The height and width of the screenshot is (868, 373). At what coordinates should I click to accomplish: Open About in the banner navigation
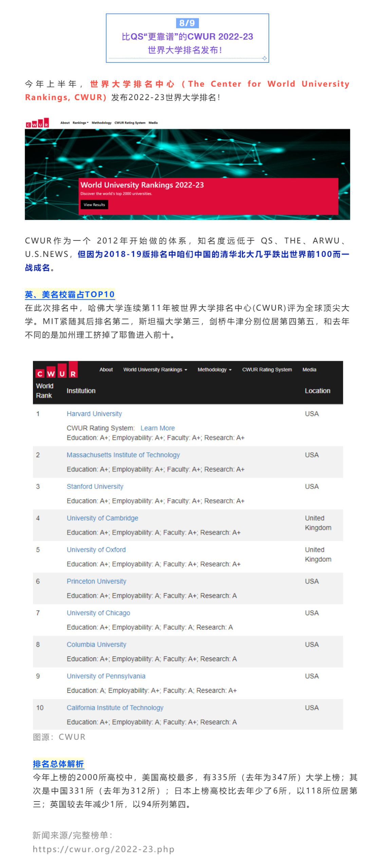pos(65,123)
